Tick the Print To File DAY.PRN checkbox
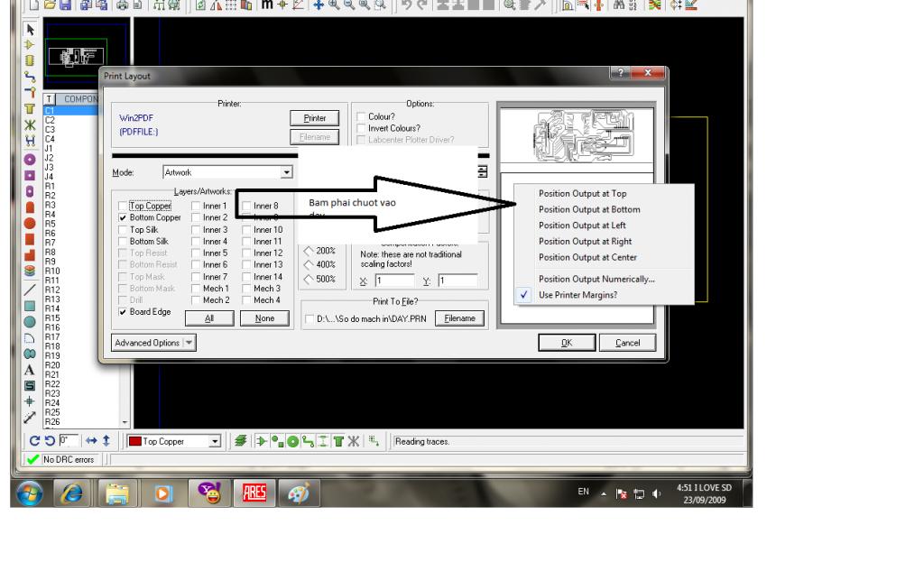 pyautogui.click(x=310, y=318)
